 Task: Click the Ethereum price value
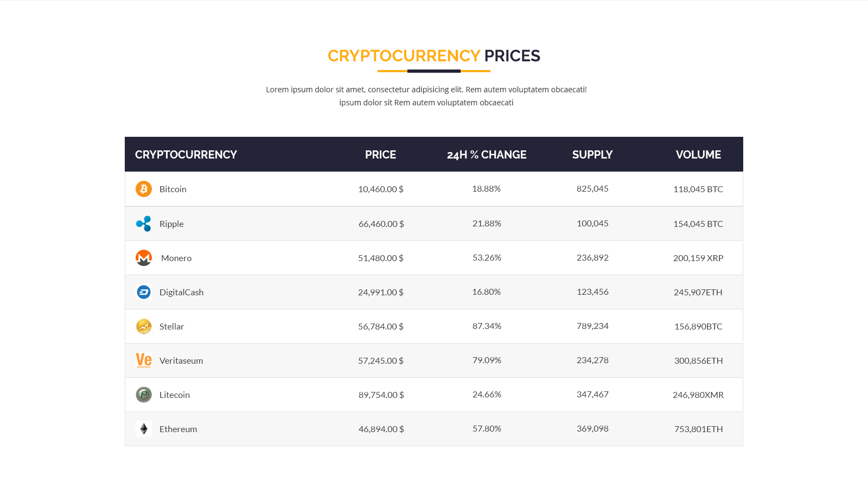pos(380,429)
